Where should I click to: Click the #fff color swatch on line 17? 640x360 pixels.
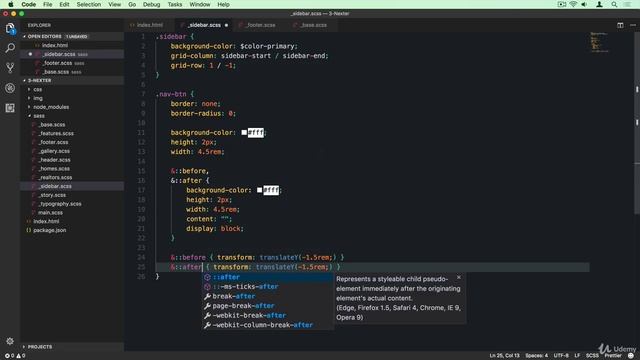point(260,190)
